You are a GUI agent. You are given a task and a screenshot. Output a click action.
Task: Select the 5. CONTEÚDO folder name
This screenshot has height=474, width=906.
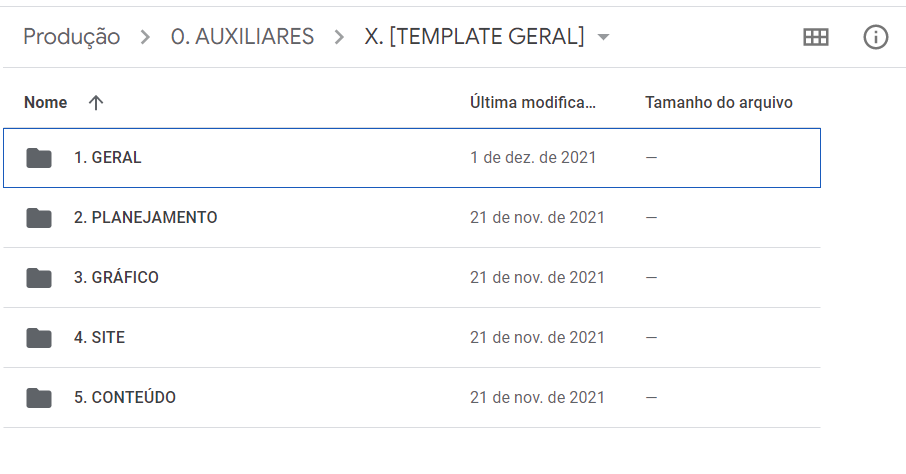tap(125, 398)
